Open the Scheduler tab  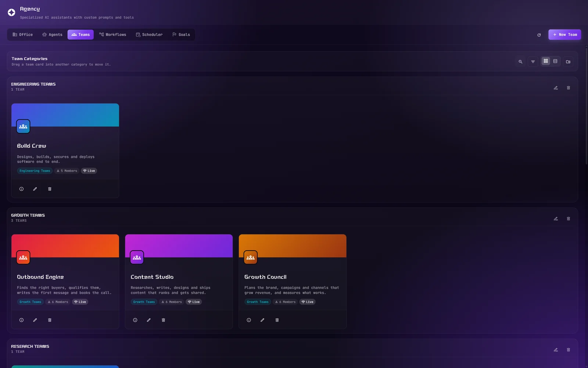click(x=149, y=35)
